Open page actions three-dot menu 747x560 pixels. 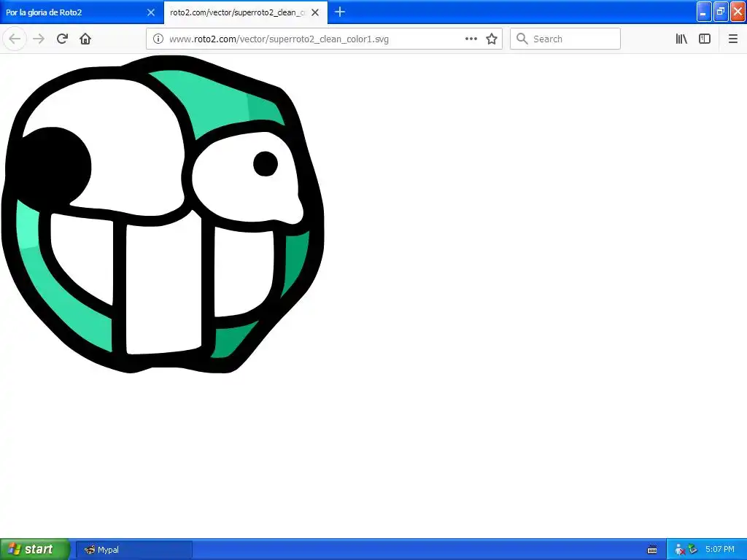pyautogui.click(x=471, y=39)
